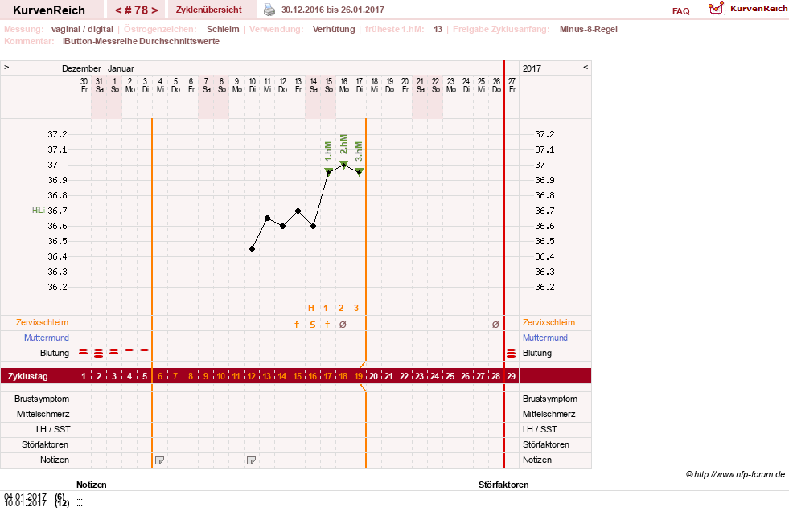Click the 1.hM green triangle marker
Viewport: 789px width, 532px height.
(329, 171)
